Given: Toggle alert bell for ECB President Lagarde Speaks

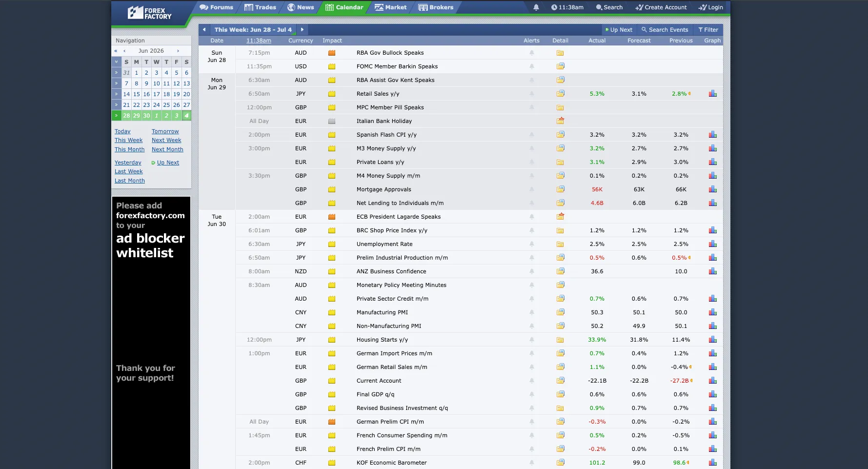Looking at the screenshot, I should tap(532, 217).
